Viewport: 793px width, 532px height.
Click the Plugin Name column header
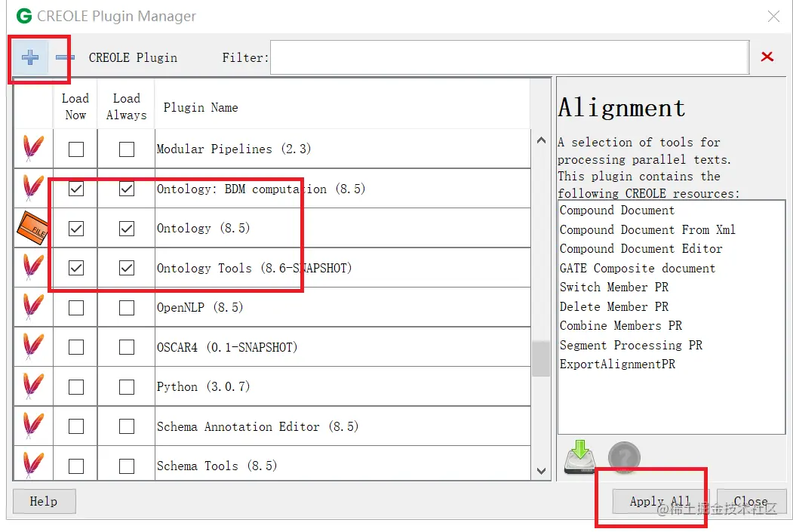pyautogui.click(x=343, y=106)
